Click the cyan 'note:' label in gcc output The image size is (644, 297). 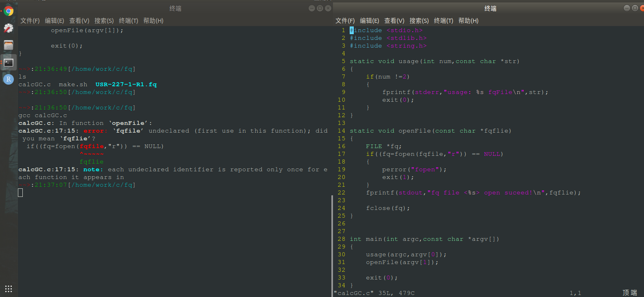94,169
